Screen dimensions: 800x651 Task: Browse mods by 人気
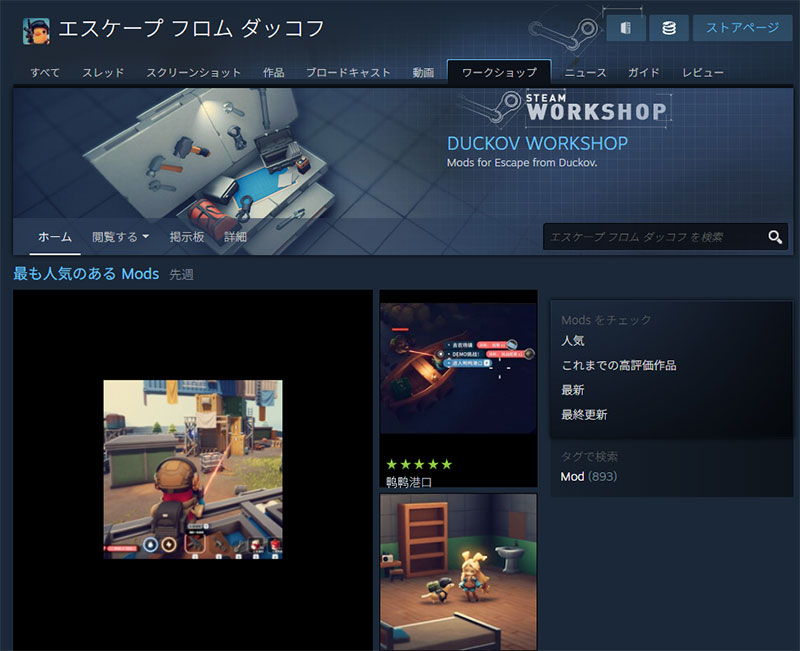tap(573, 341)
